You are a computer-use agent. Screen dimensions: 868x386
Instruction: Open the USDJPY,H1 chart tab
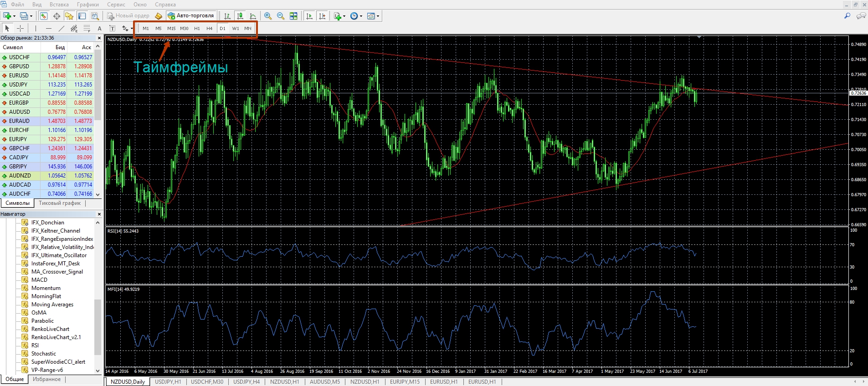click(168, 382)
